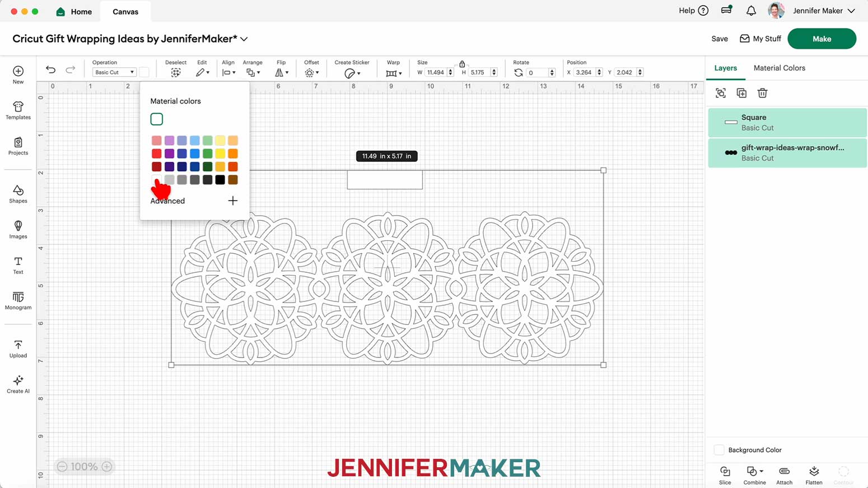Select the current outlined white material swatch
The width and height of the screenshot is (868, 488).
click(x=157, y=119)
